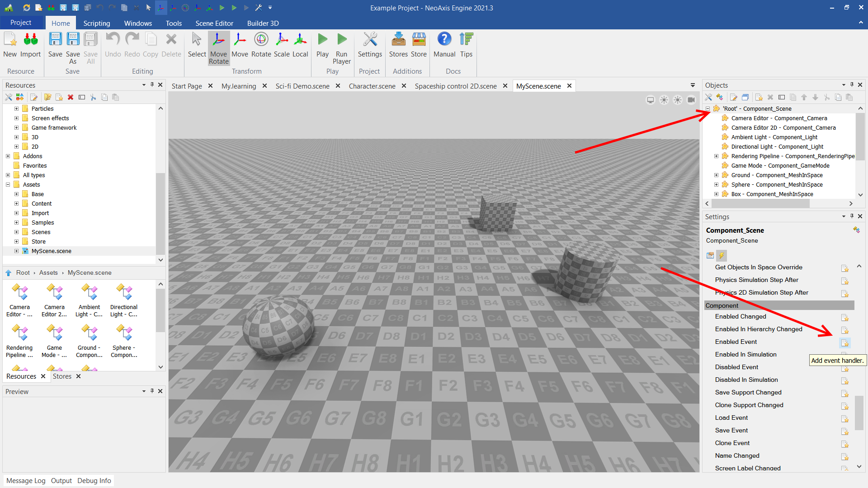
Task: Expand the Ground MeshInSpace tree node
Action: [x=716, y=175]
